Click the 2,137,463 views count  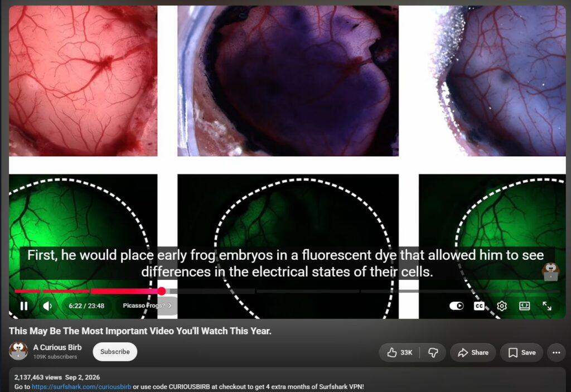coord(38,378)
